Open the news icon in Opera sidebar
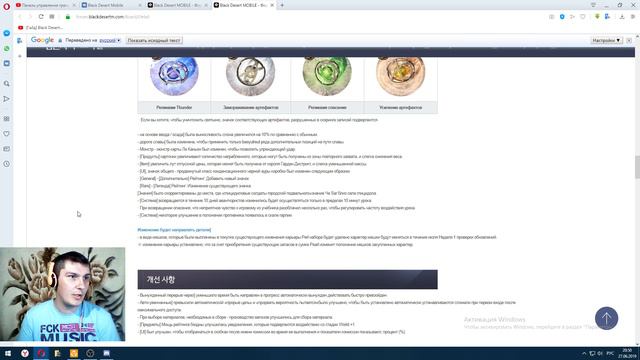 point(7,149)
